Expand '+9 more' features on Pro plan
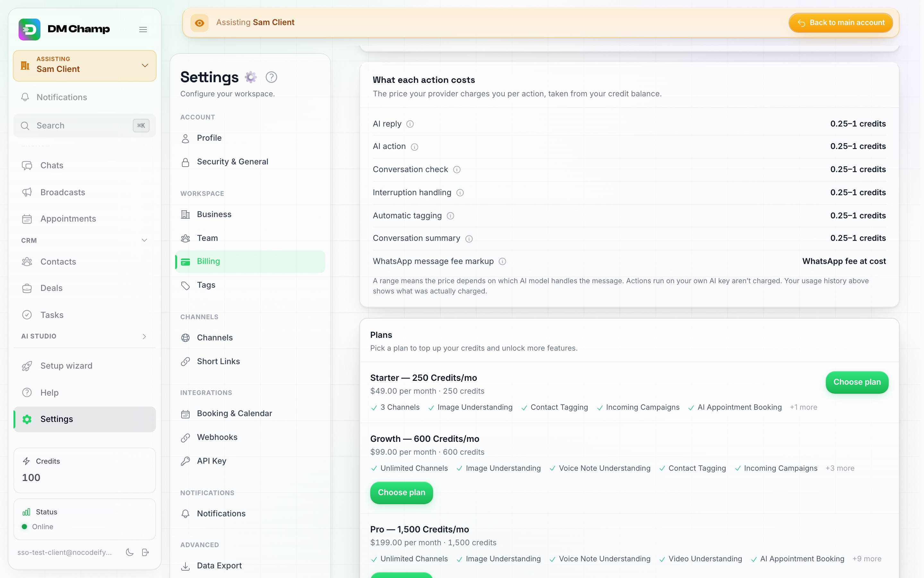 [867, 559]
